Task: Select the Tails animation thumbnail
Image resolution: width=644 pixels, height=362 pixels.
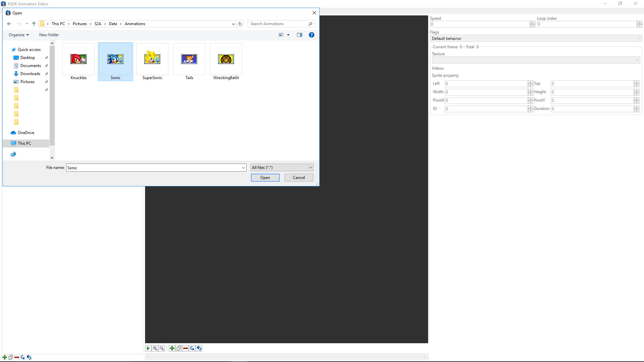Action: click(189, 59)
